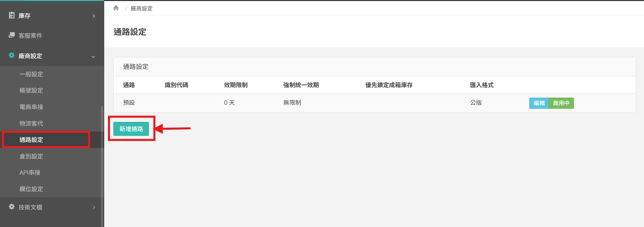This screenshot has width=644, height=227.
Task: Click the 客服案件 chat icon
Action: 12,35
